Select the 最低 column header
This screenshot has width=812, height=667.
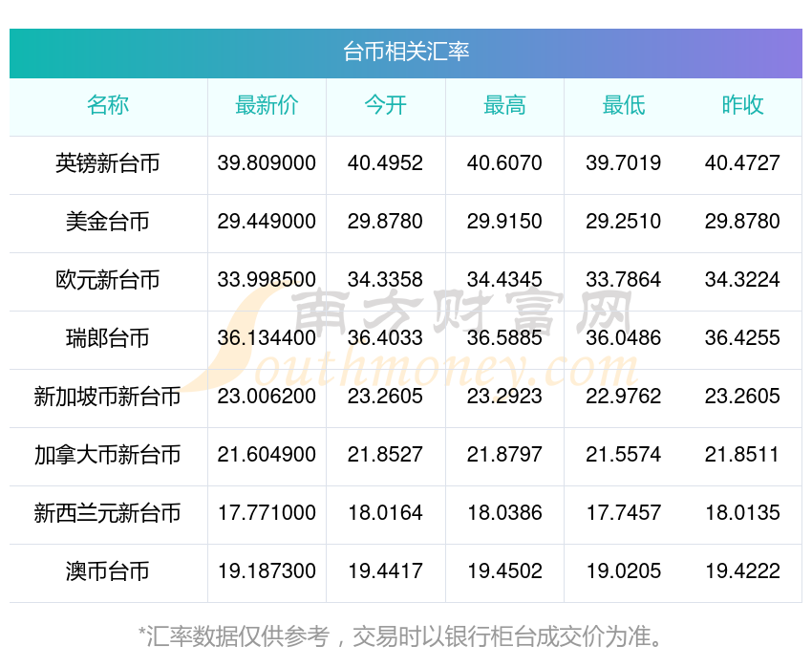coord(624,105)
